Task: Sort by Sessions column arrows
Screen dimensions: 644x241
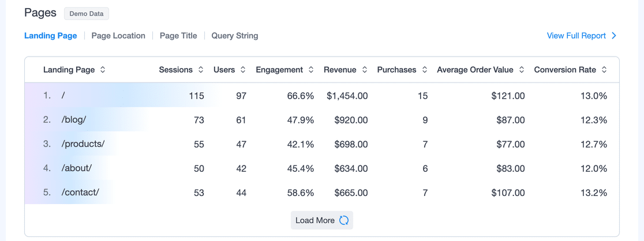Action: [x=201, y=70]
